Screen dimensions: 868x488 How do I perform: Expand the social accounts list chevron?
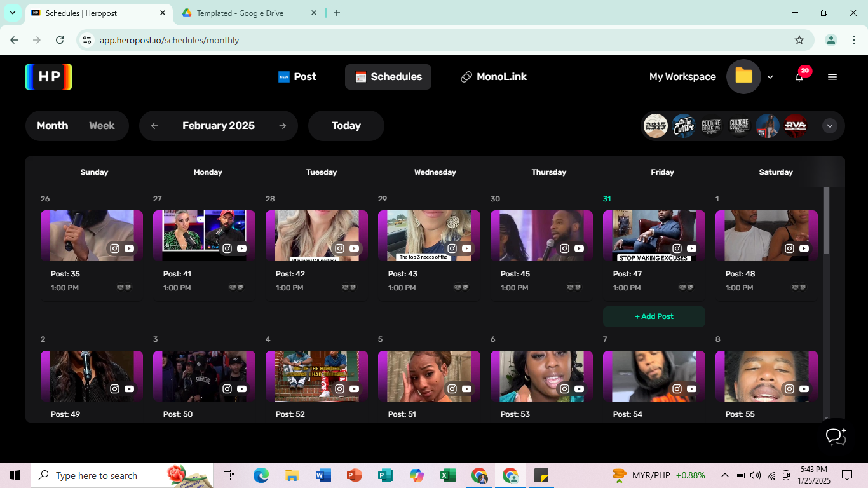coord(829,126)
